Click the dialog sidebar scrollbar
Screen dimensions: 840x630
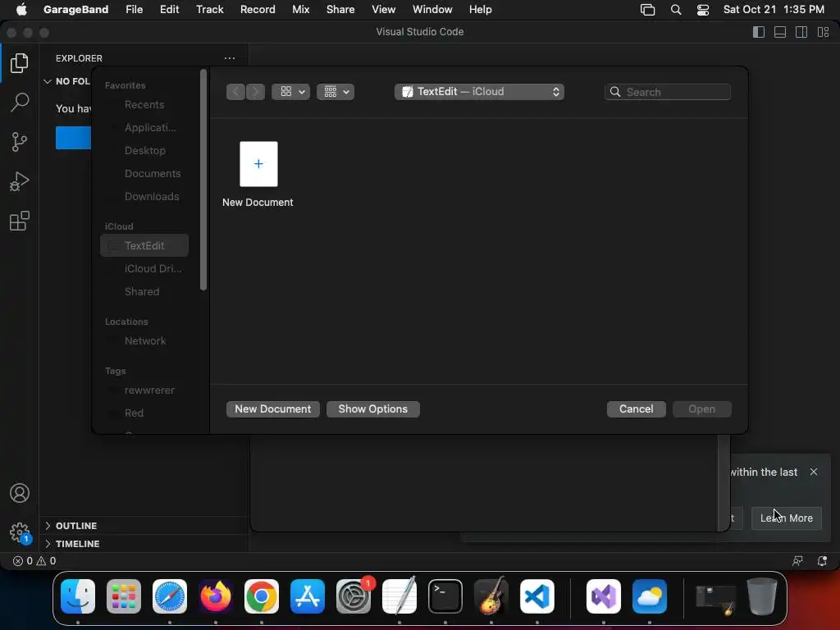pos(203,180)
